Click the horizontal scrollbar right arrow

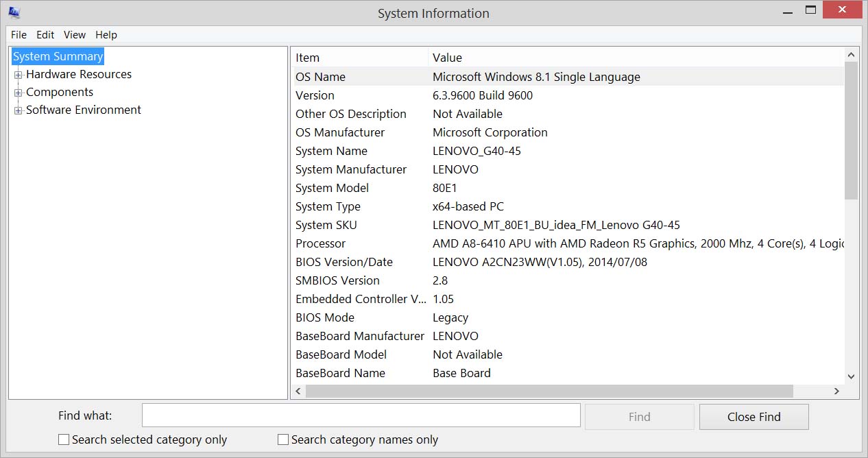pyautogui.click(x=836, y=391)
